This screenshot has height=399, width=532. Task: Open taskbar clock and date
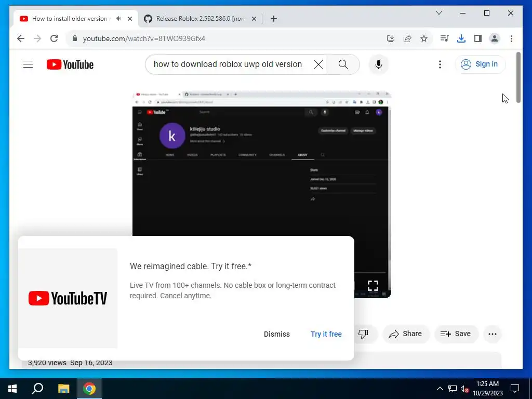click(x=487, y=389)
